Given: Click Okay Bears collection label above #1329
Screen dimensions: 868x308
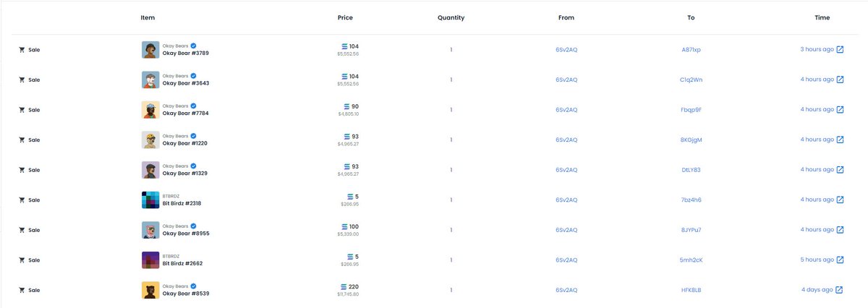Looking at the screenshot, I should (x=175, y=166).
